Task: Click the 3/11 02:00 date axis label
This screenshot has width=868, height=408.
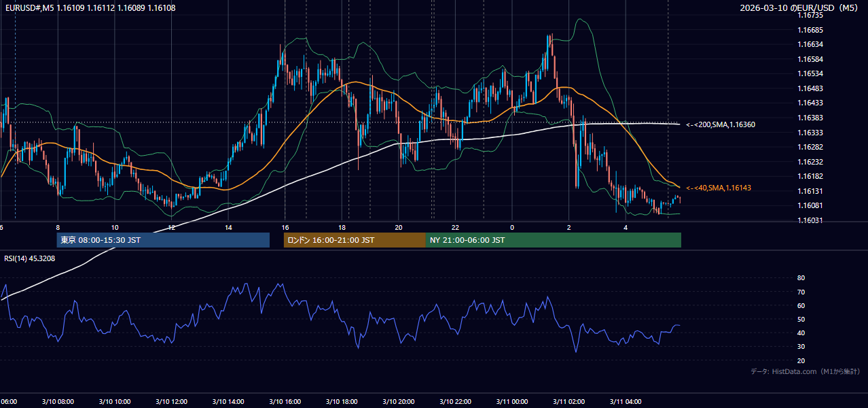Action: (x=569, y=402)
